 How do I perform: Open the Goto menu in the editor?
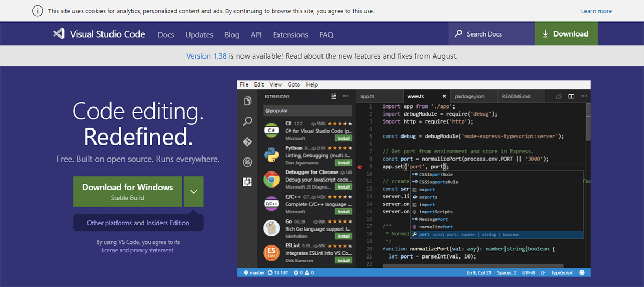point(294,84)
